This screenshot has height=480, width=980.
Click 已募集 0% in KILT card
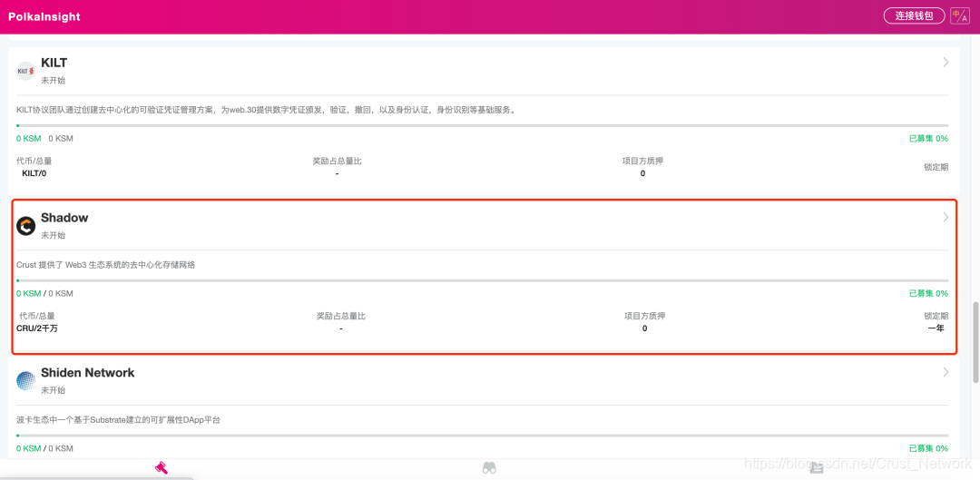click(928, 138)
